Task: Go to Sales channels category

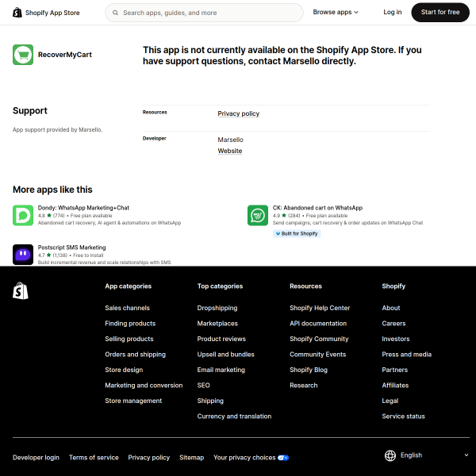Action: pyautogui.click(x=127, y=308)
